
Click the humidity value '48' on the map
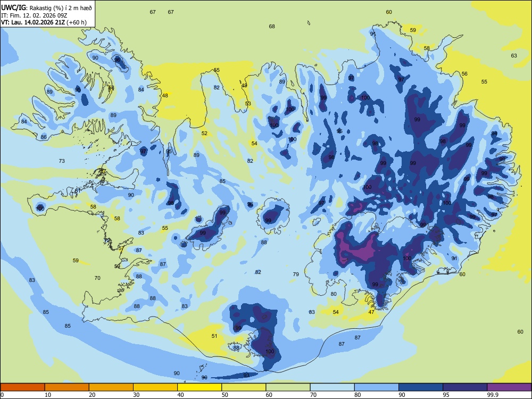click(x=165, y=96)
